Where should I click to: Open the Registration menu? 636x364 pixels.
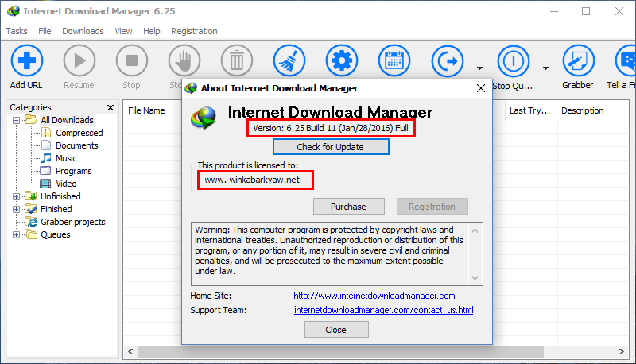click(194, 31)
